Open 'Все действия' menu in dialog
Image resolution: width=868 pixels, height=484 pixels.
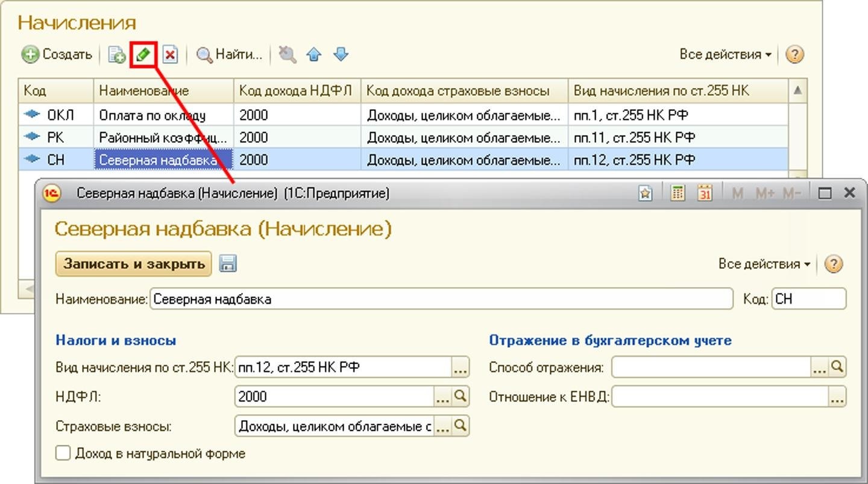click(764, 264)
